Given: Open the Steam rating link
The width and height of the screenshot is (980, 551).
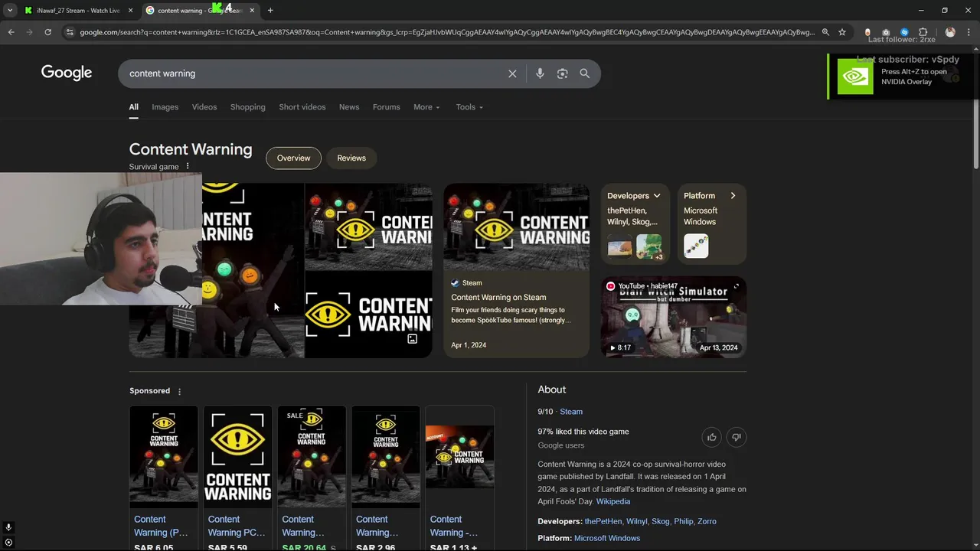Looking at the screenshot, I should point(571,412).
